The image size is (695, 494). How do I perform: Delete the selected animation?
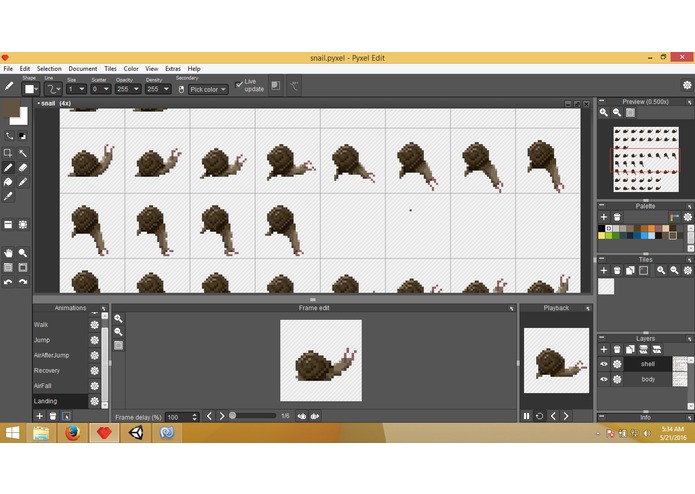click(53, 416)
